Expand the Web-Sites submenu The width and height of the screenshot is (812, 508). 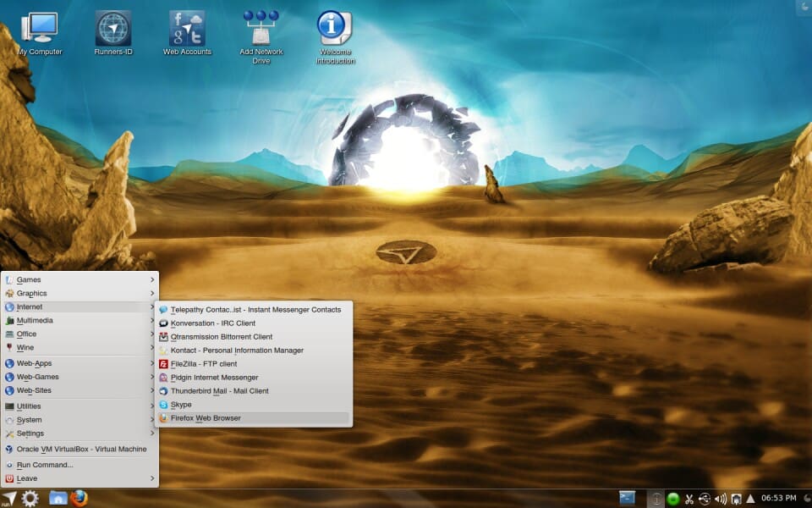click(x=80, y=390)
